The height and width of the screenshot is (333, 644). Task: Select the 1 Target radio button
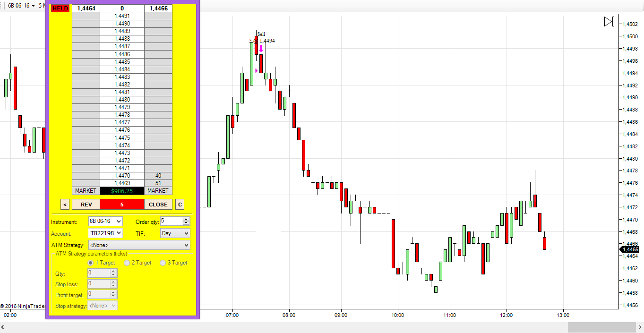click(91, 263)
